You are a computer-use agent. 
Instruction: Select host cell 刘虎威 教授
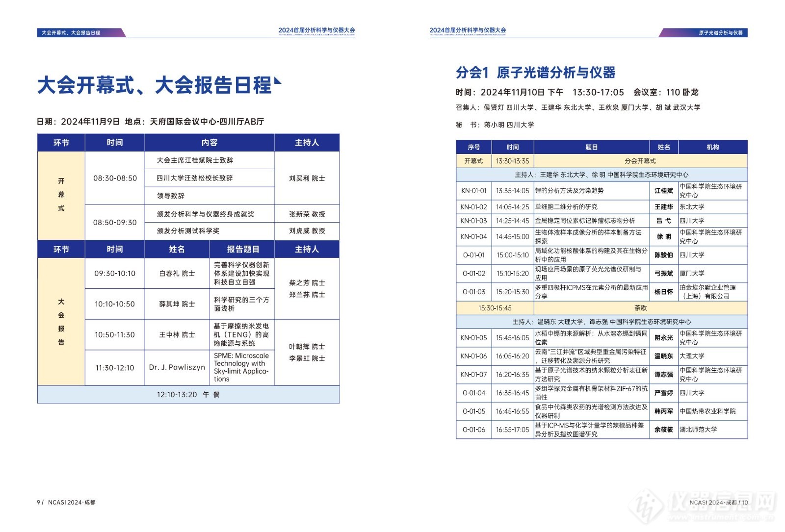click(307, 231)
